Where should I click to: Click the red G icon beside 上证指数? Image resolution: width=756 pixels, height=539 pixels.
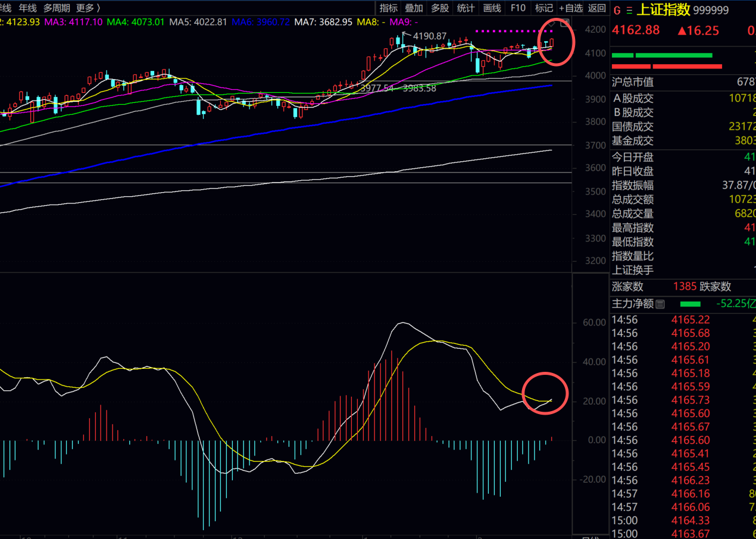pos(616,10)
